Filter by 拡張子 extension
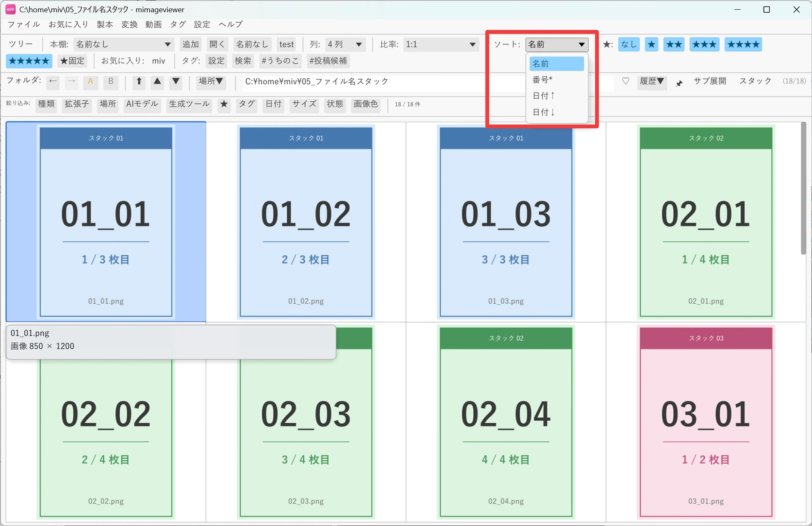Image resolution: width=812 pixels, height=526 pixels. coord(77,104)
